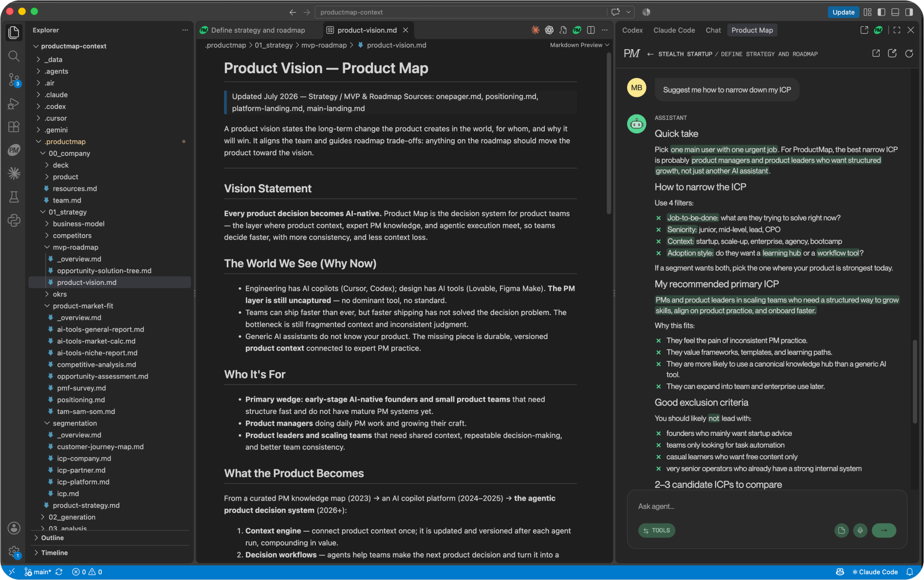
Task: Toggle the primary side bar visibility
Action: tap(881, 12)
